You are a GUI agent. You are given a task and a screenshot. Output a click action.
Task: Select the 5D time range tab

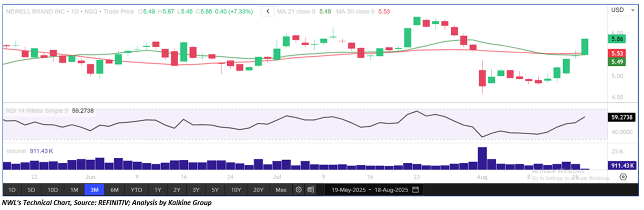point(31,190)
